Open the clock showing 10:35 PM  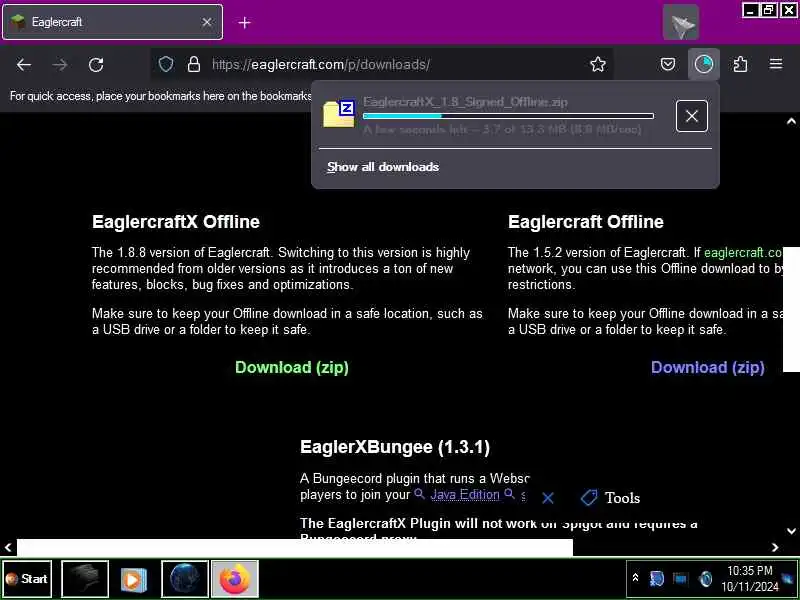point(749,579)
